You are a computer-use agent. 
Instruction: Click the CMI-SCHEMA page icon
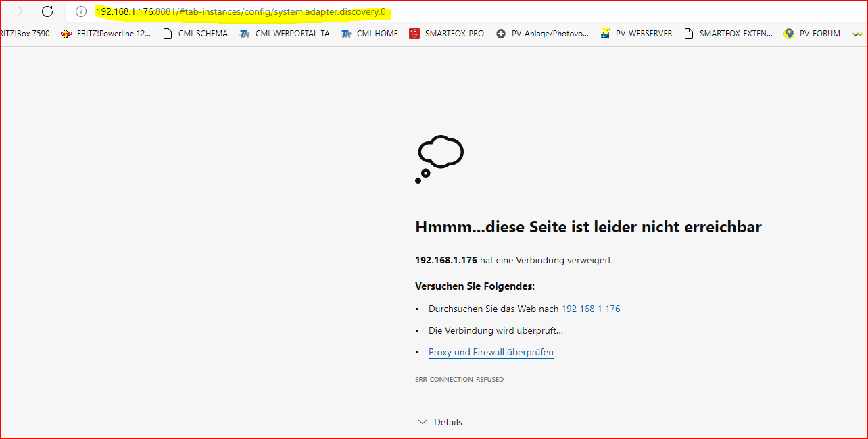(168, 34)
